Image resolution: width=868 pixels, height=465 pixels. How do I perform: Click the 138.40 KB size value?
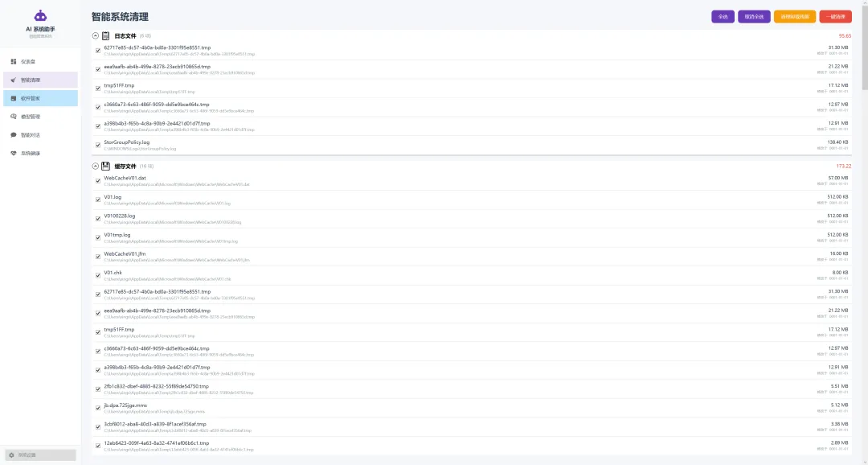[837, 142]
